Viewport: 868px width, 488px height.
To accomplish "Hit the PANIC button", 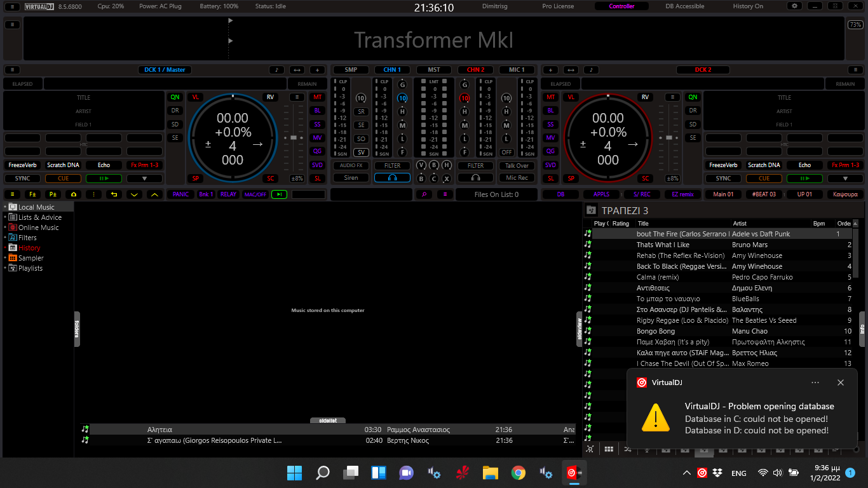I will pos(180,194).
